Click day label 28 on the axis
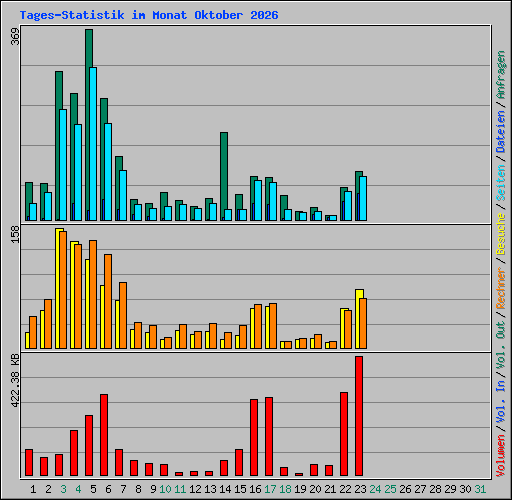Viewport: 512px width, 500px height. tap(435, 489)
